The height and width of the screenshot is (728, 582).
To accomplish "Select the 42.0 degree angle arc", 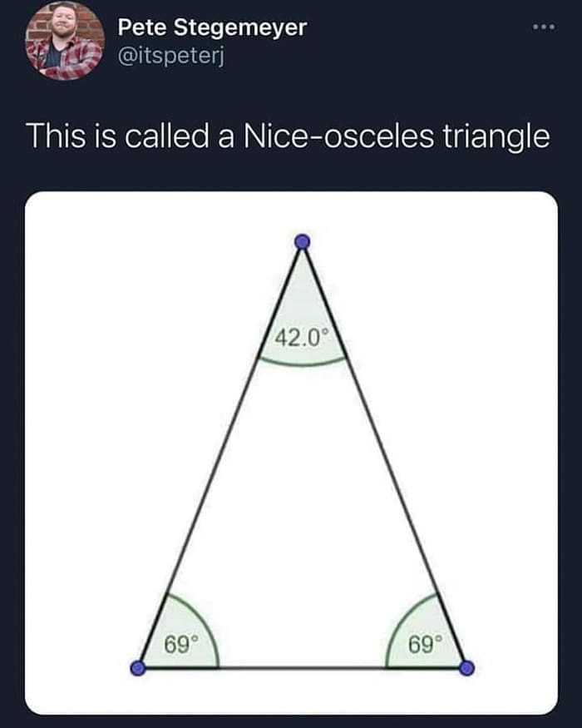I will [301, 359].
